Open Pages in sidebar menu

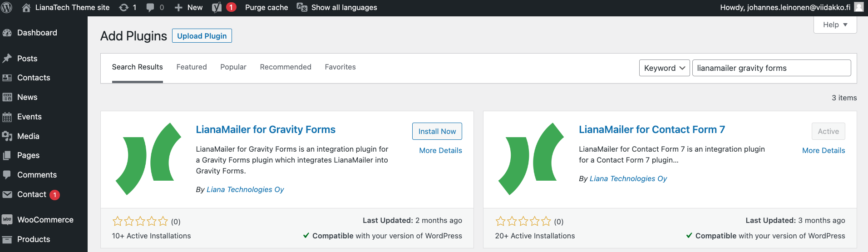[28, 155]
